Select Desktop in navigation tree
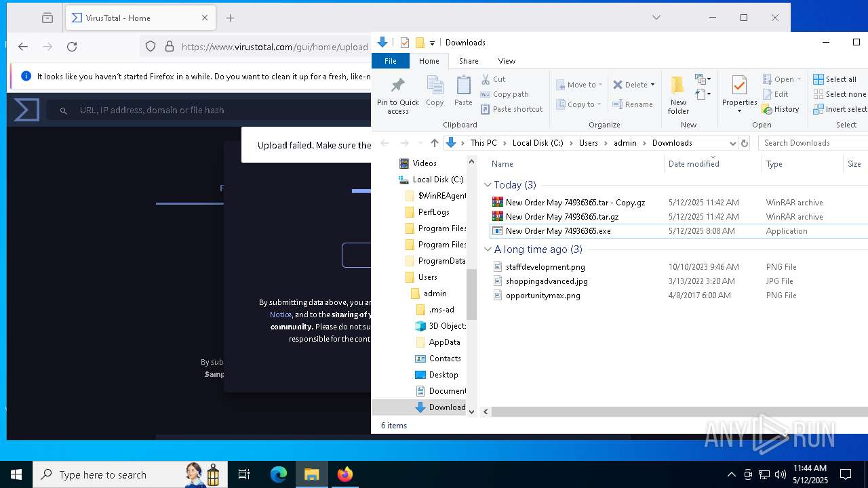Image resolution: width=868 pixels, height=488 pixels. [x=443, y=375]
